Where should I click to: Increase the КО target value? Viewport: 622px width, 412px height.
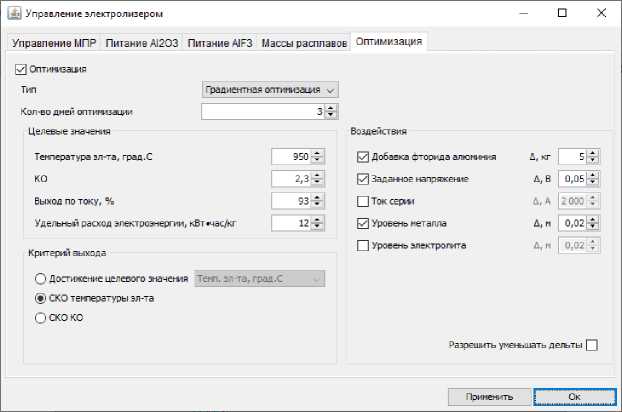tap(317, 175)
